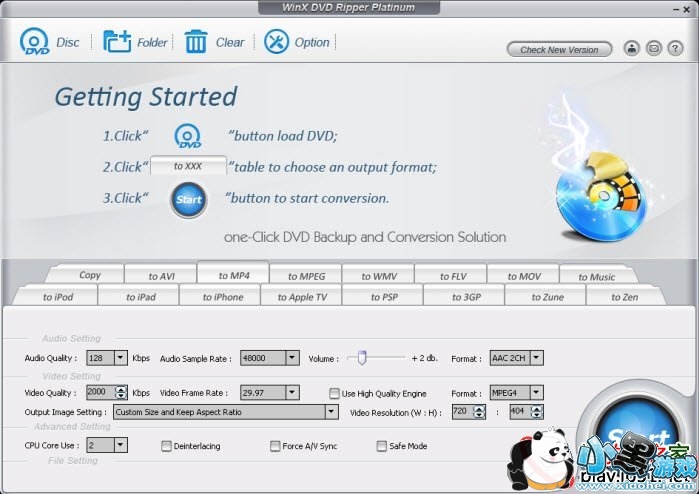699x494 pixels.
Task: Open the to Zune tab
Action: 547,296
